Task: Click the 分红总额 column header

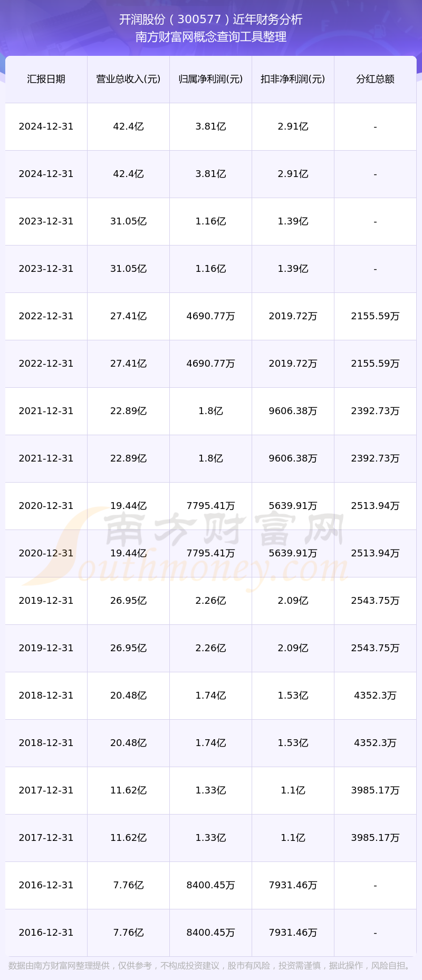Action: [375, 79]
